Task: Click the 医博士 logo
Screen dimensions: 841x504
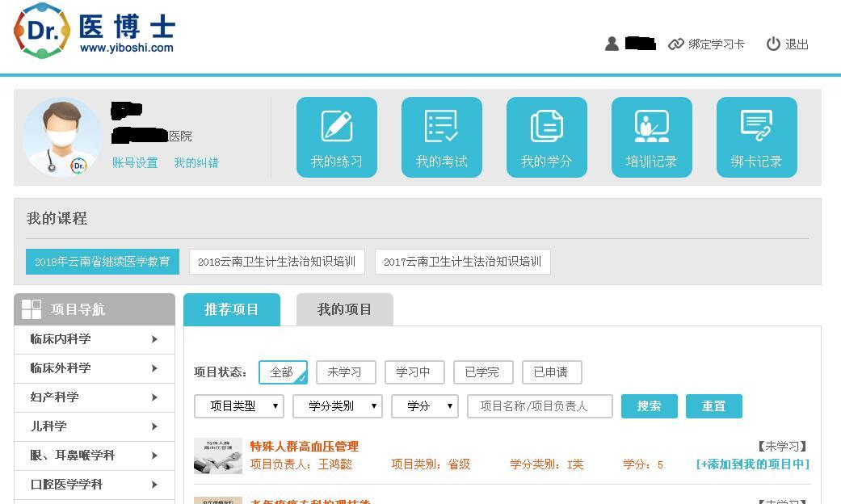Action: 94,31
